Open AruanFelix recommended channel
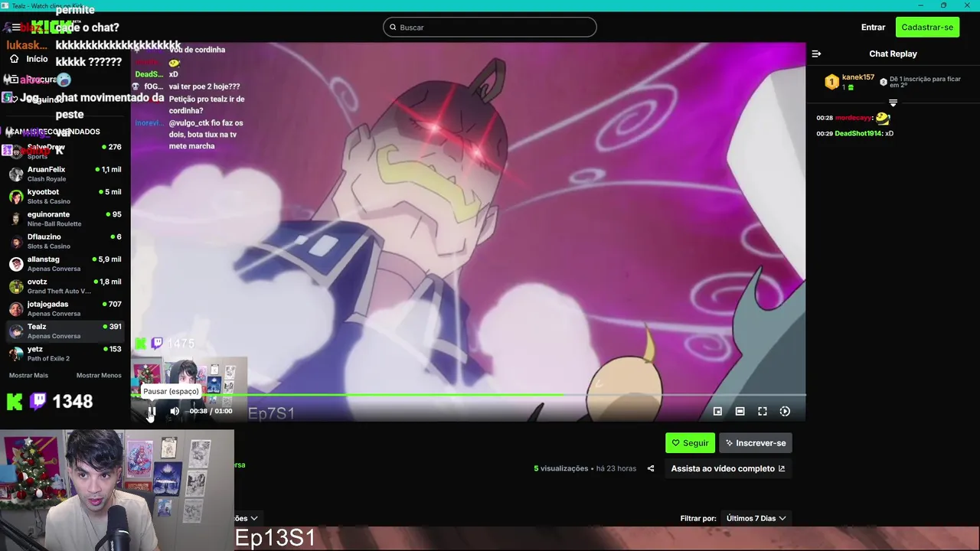 coord(65,174)
